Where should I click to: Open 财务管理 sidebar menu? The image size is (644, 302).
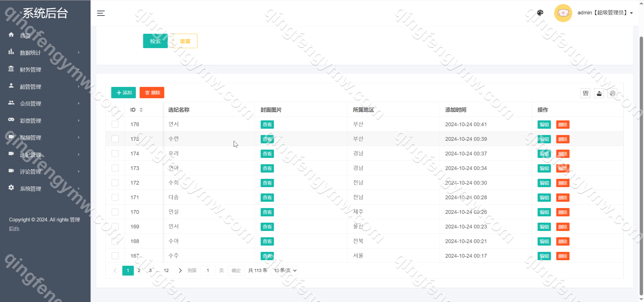tap(30, 70)
